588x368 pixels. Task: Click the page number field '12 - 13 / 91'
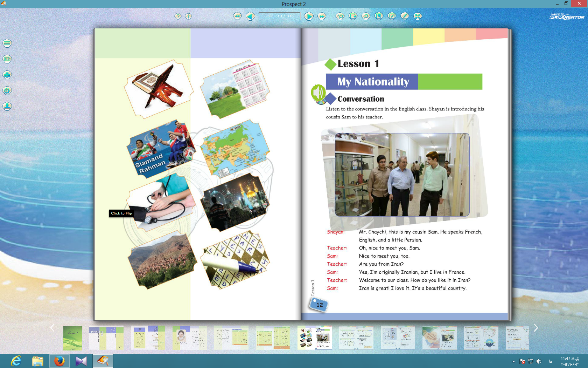click(x=279, y=16)
